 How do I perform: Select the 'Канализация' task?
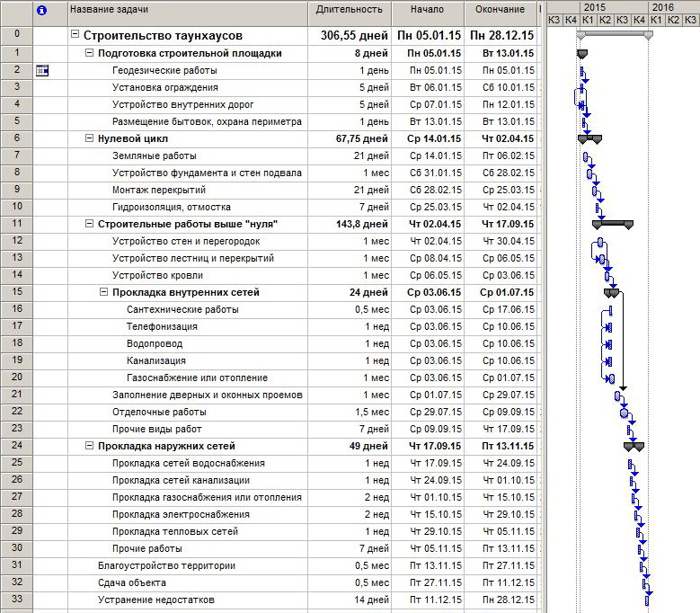(156, 360)
